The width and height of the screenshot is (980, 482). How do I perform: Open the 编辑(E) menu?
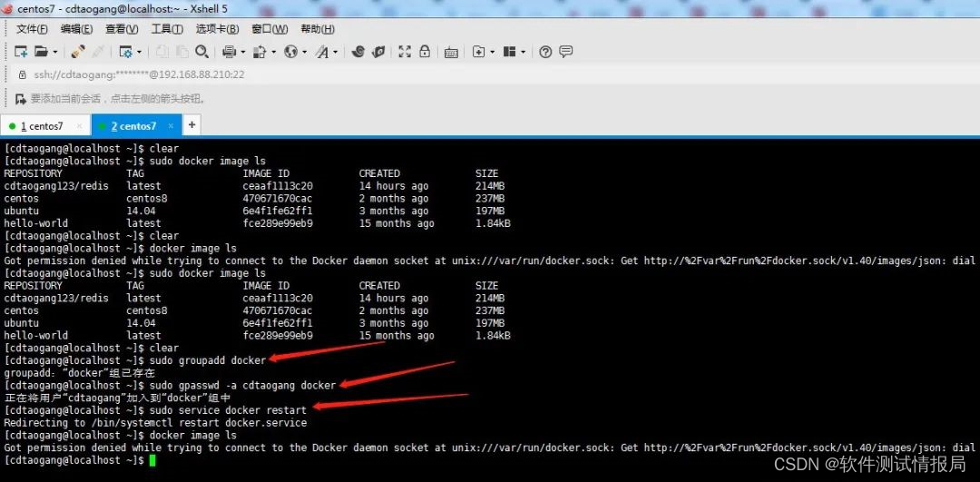(x=76, y=29)
